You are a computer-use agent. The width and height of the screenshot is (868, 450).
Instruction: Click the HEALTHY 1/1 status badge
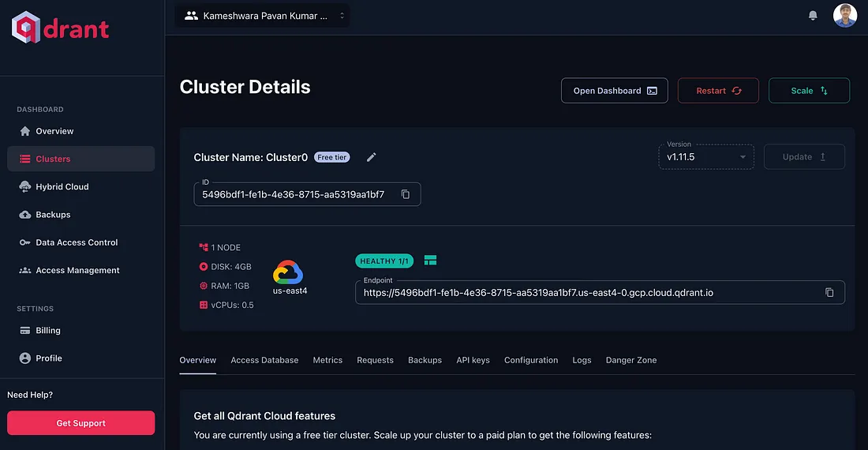384,261
